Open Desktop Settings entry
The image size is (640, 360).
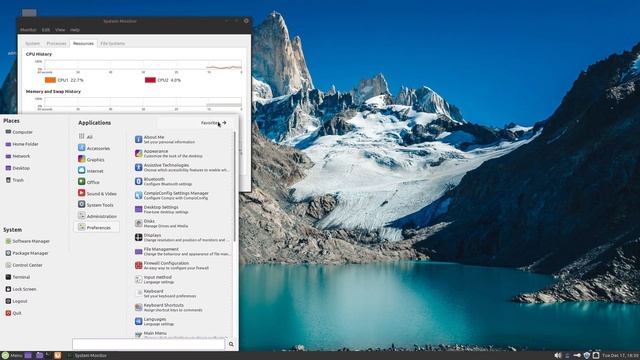pos(182,209)
